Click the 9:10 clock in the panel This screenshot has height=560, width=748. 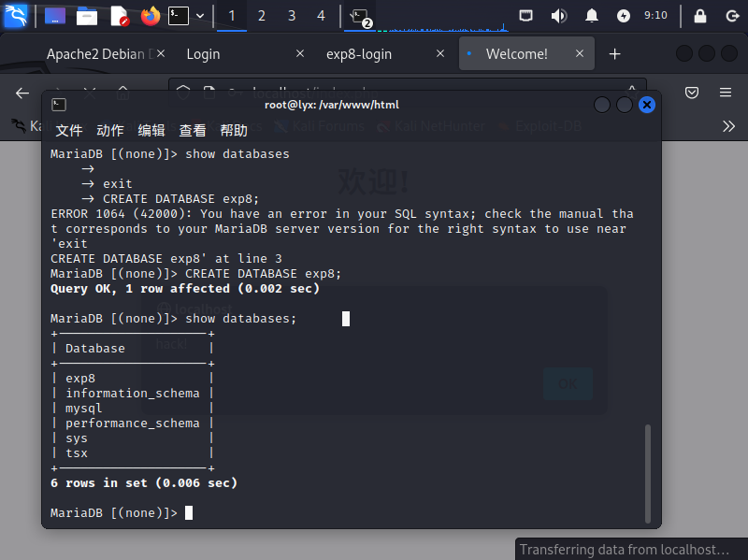click(655, 15)
